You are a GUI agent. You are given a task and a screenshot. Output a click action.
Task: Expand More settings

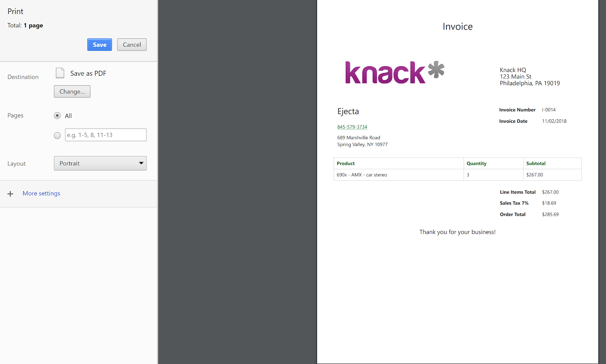coord(41,193)
